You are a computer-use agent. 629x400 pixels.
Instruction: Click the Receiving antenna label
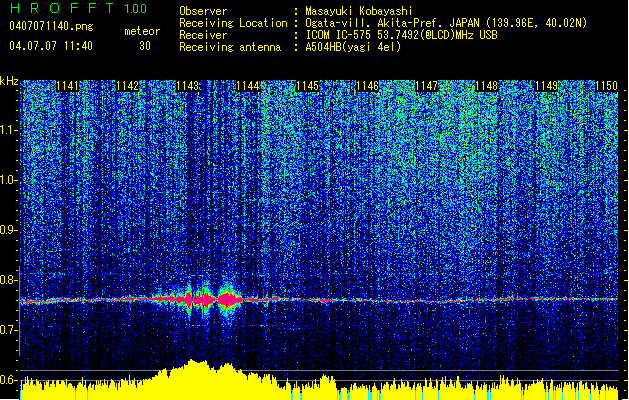(230, 47)
